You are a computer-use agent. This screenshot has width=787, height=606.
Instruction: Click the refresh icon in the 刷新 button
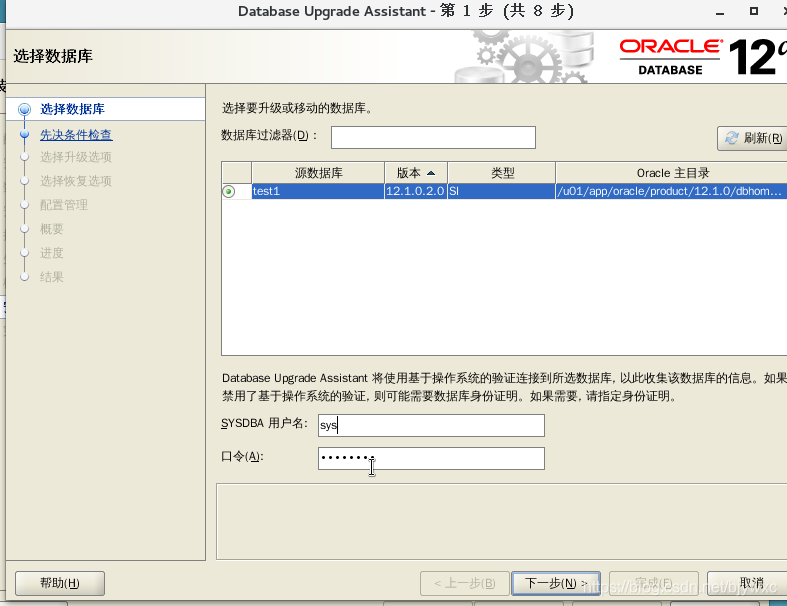point(732,138)
